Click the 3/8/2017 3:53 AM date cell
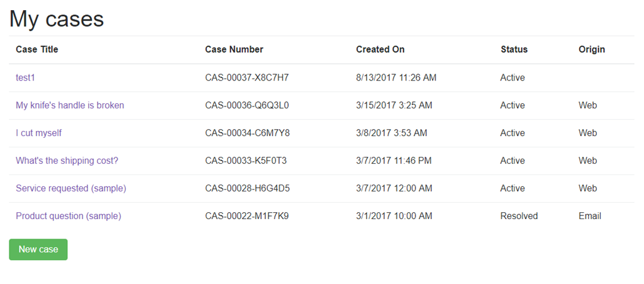644x284 pixels. pos(391,133)
